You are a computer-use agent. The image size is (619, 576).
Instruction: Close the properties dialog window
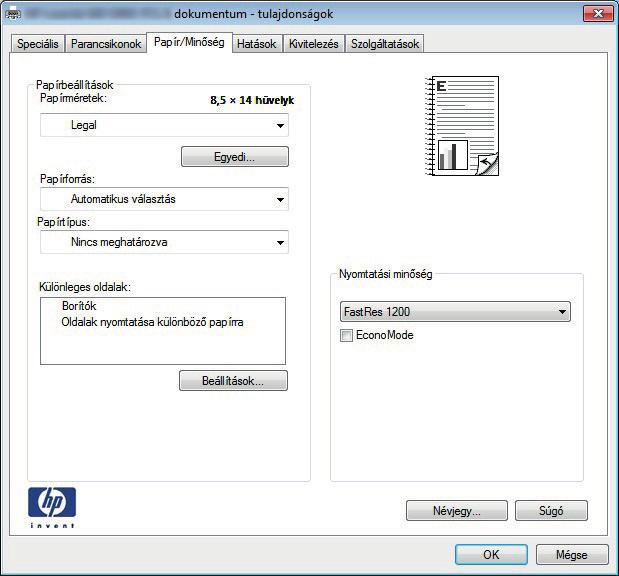598,14
